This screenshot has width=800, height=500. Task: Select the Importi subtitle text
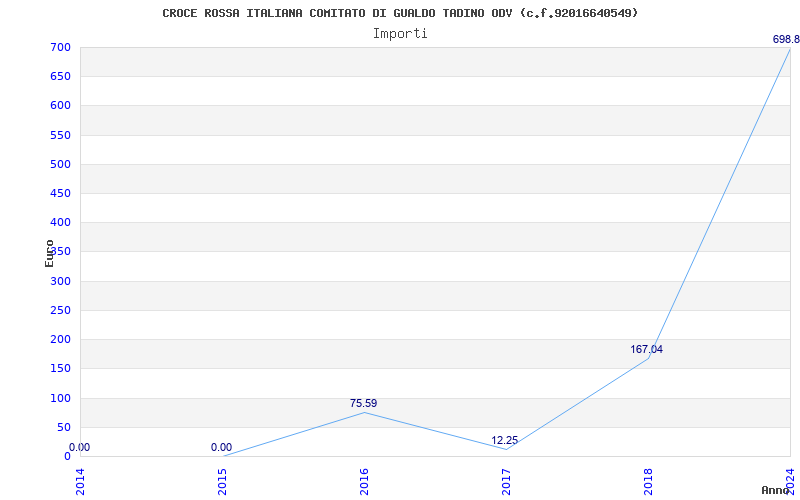click(400, 34)
